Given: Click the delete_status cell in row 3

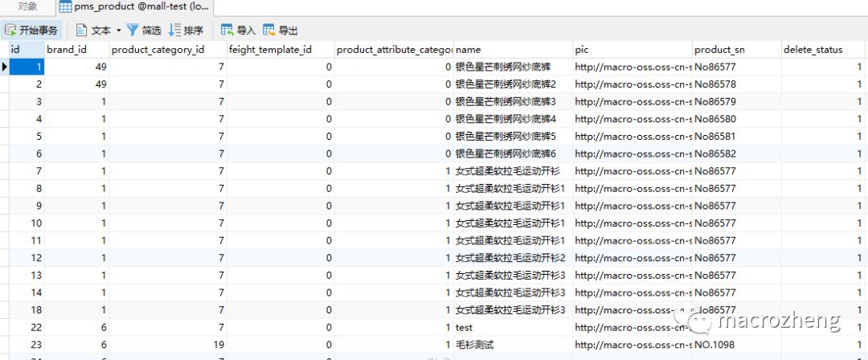Looking at the screenshot, I should click(x=823, y=101).
